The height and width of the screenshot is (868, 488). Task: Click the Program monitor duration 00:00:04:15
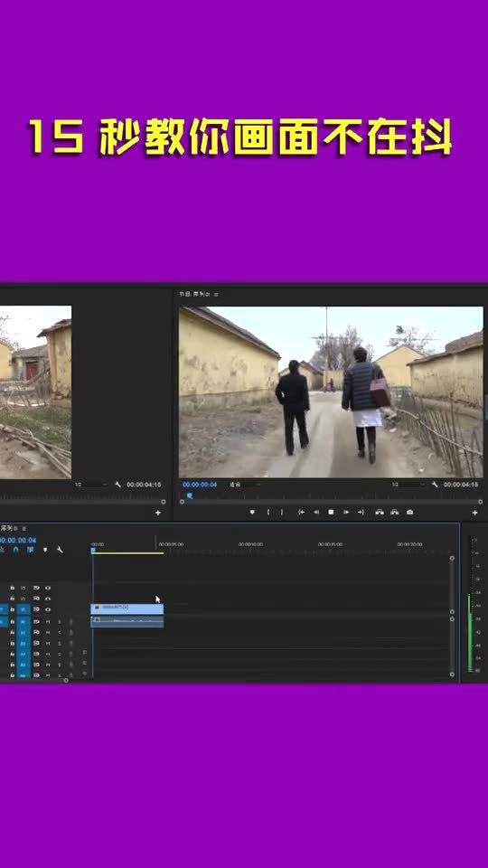click(x=460, y=485)
